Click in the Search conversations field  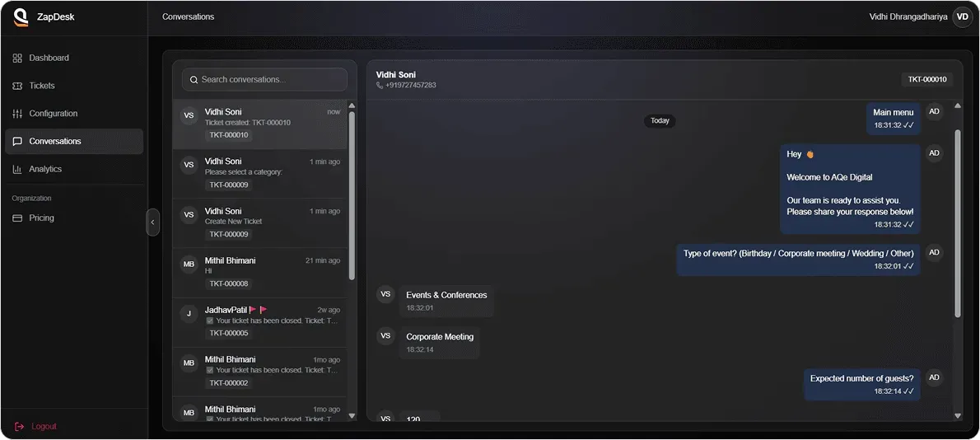264,80
